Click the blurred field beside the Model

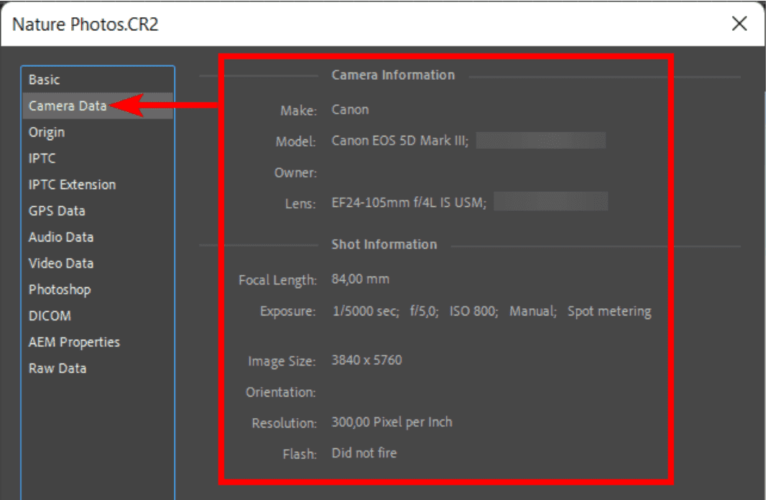click(x=540, y=141)
